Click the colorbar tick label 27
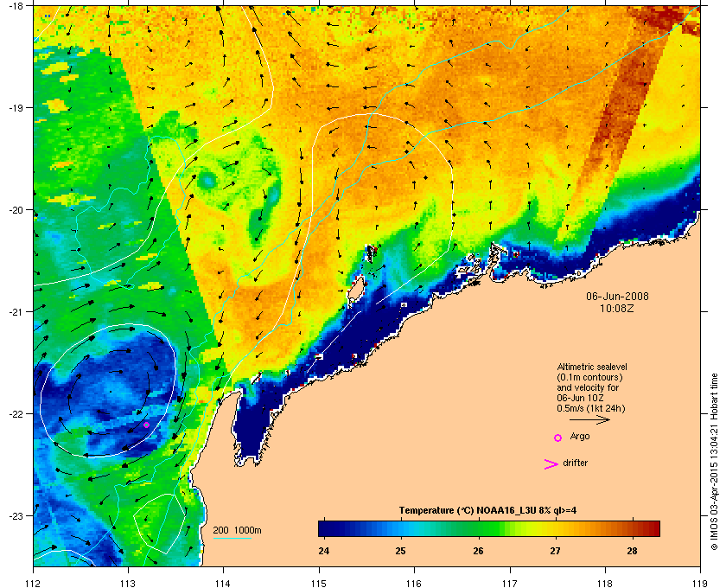The height and width of the screenshot is (588, 726). [x=555, y=551]
